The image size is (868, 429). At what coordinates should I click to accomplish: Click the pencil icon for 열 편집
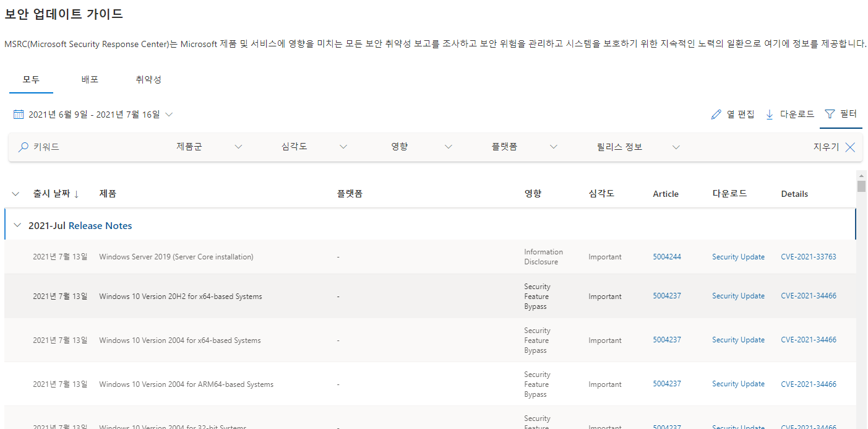click(x=716, y=115)
